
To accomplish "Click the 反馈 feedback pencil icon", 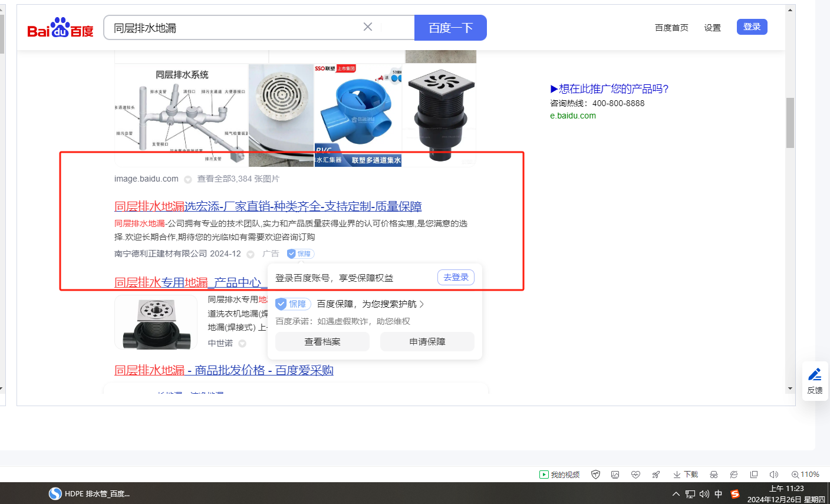I will pos(815,374).
